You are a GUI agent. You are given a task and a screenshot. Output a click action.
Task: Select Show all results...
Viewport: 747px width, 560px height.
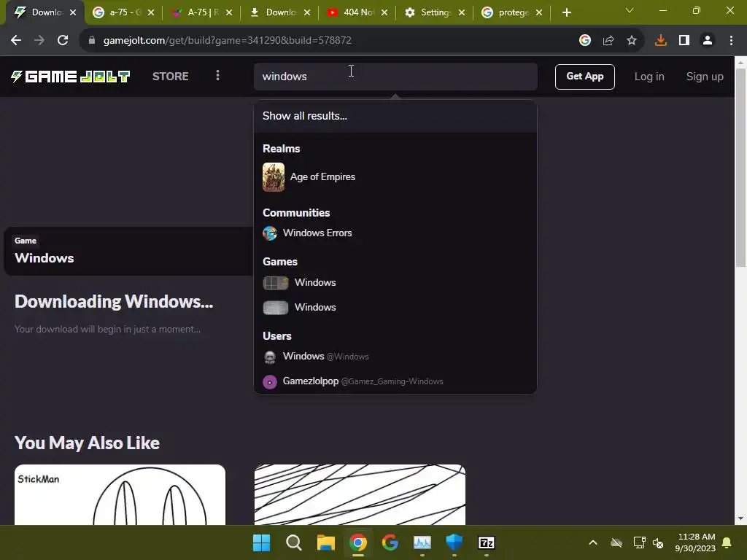coord(395,116)
